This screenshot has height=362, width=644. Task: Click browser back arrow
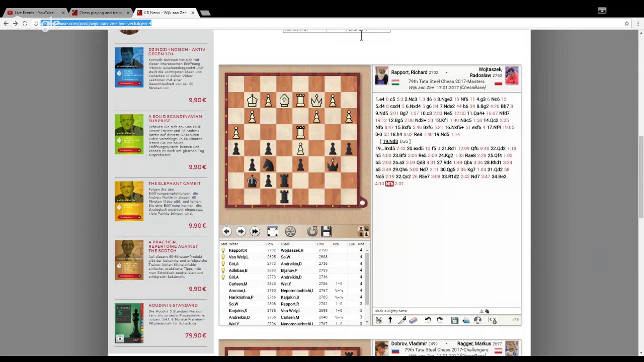click(x=6, y=23)
